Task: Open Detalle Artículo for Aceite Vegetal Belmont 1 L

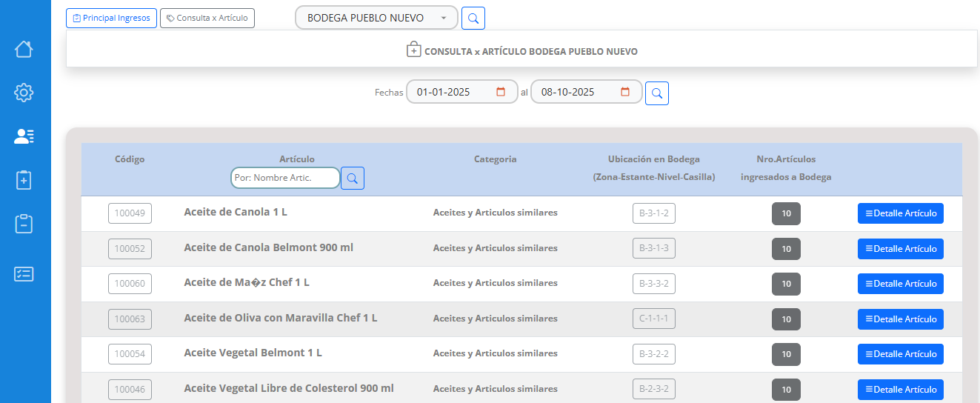Action: (x=900, y=354)
